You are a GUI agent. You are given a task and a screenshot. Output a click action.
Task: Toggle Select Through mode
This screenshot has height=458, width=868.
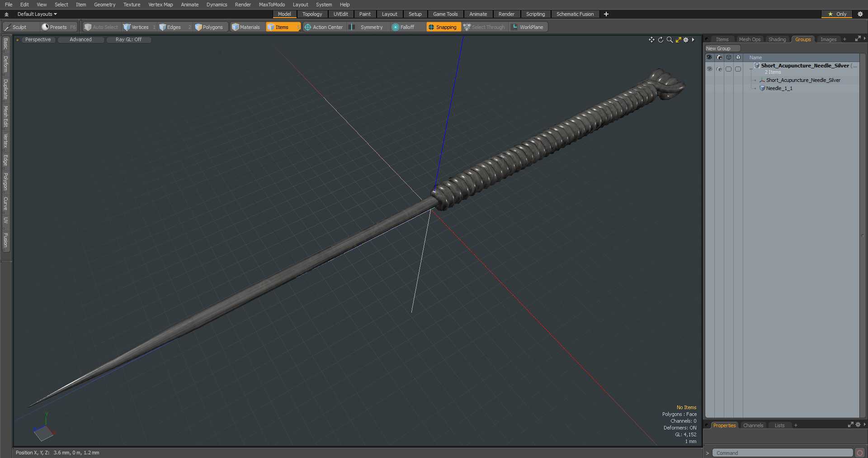click(x=485, y=27)
